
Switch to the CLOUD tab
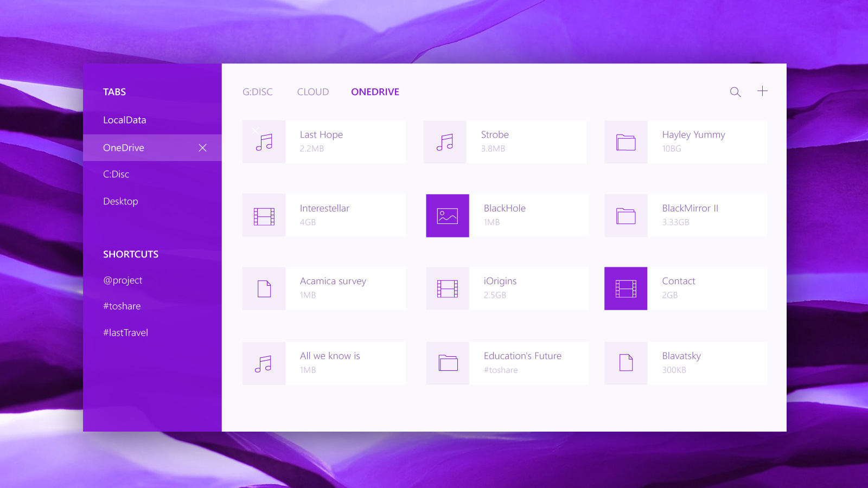[313, 92]
